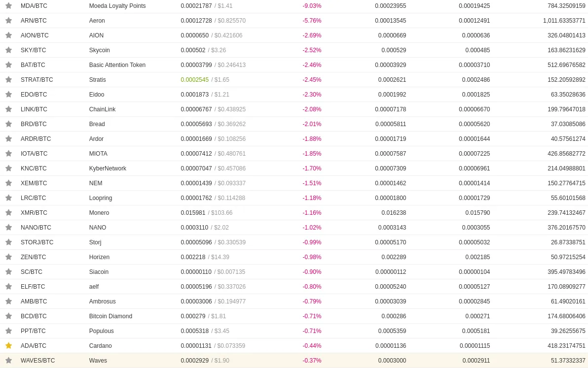
Task: Select the Bitcoin Diamond name
Action: [x=110, y=316]
